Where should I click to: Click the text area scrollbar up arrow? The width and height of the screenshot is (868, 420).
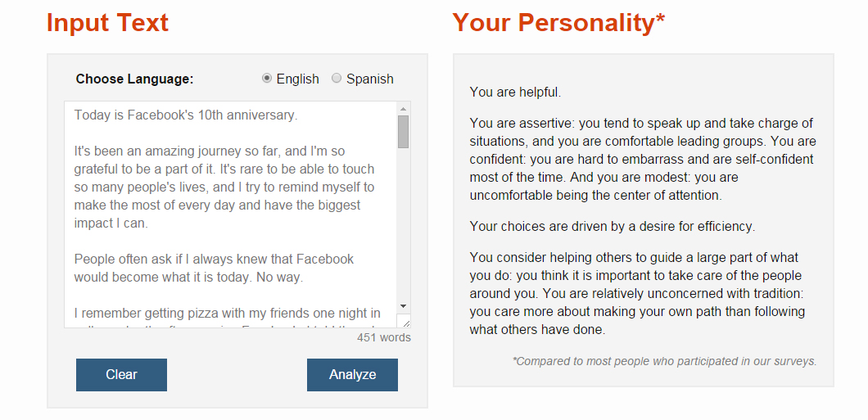403,109
